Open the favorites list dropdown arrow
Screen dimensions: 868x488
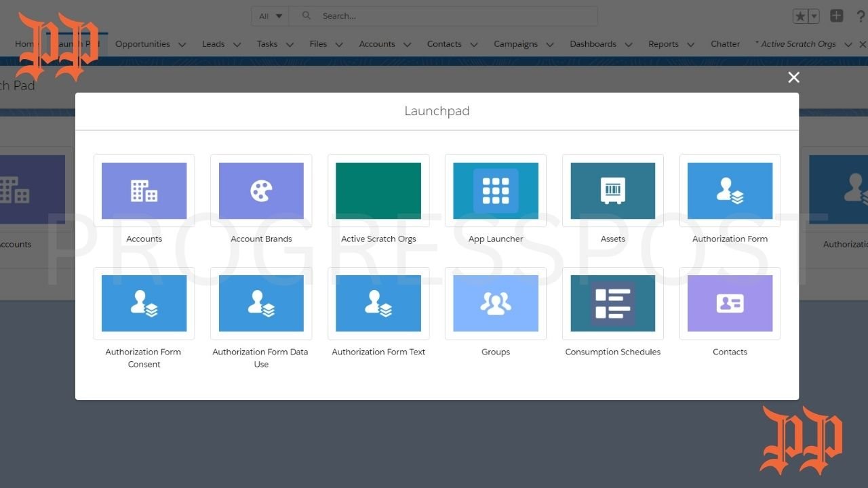tap(814, 16)
